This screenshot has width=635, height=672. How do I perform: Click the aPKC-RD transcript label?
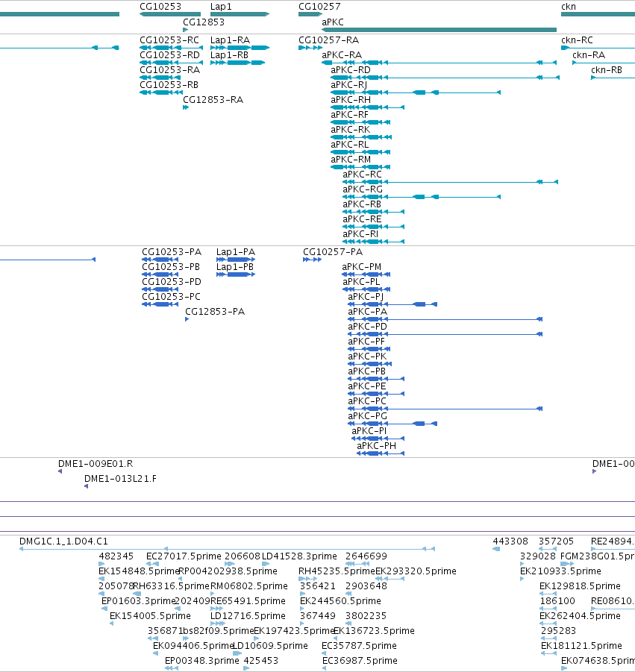pos(351,70)
